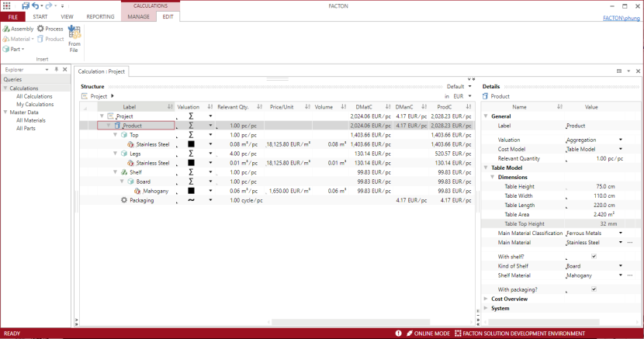Click the Save icon in quick access toolbar
This screenshot has height=339, width=644.
click(x=26, y=5)
